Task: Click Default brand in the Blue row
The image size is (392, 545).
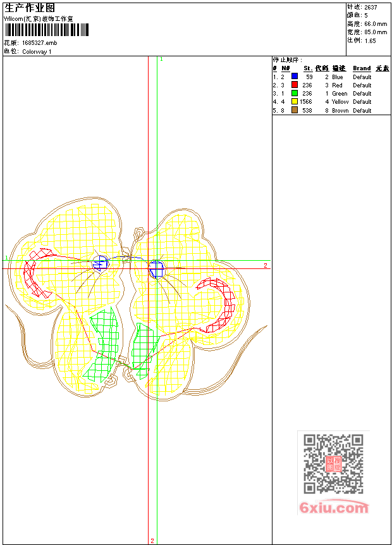Action: click(362, 77)
